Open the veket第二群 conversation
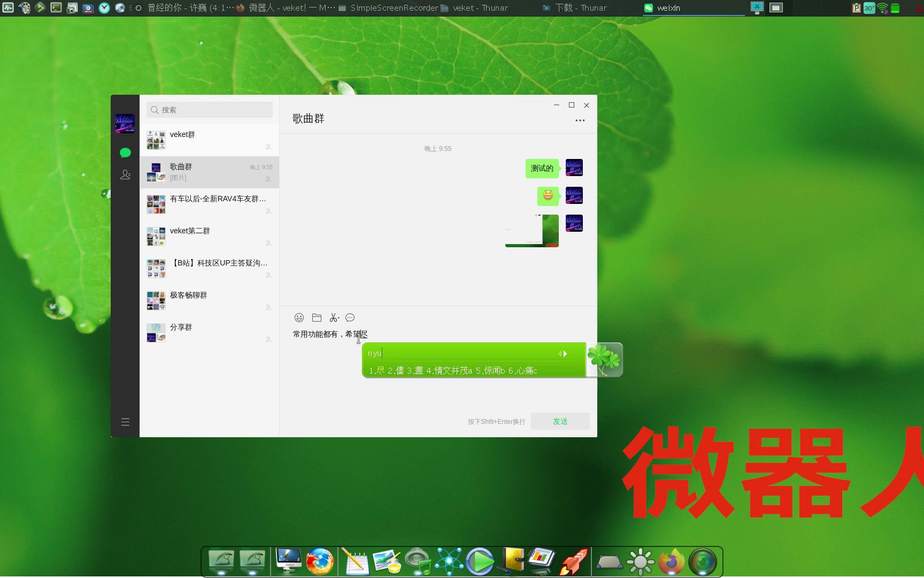924x578 pixels. (210, 237)
